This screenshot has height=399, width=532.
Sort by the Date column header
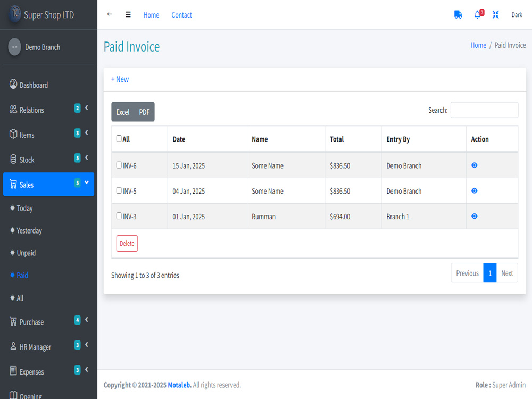tap(207, 139)
